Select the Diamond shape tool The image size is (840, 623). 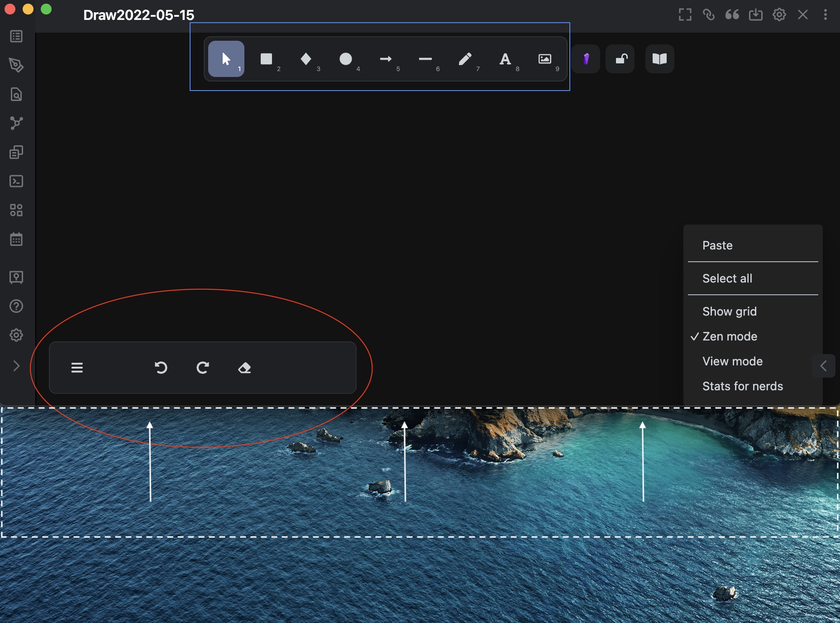pos(306,59)
